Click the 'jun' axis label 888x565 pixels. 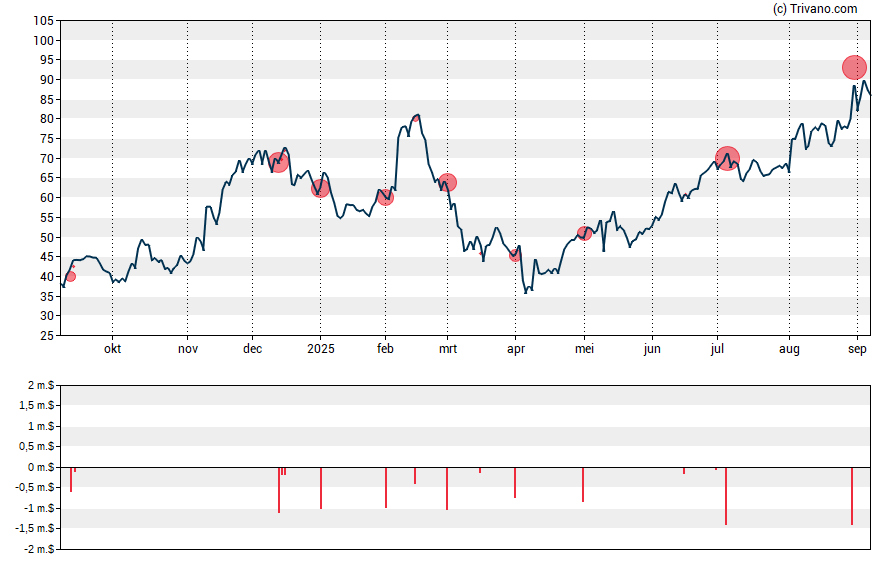(652, 349)
